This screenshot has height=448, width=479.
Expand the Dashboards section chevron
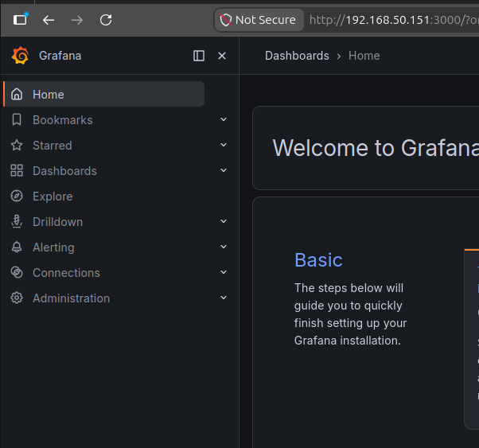pos(224,170)
